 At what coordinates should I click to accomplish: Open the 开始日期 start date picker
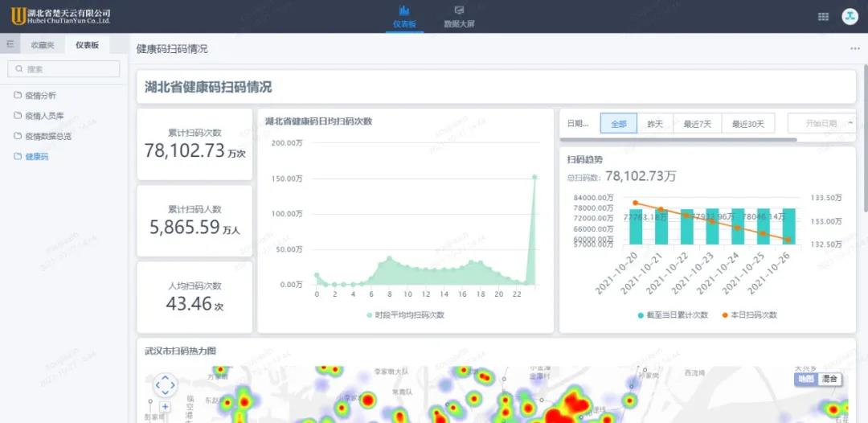[820, 124]
